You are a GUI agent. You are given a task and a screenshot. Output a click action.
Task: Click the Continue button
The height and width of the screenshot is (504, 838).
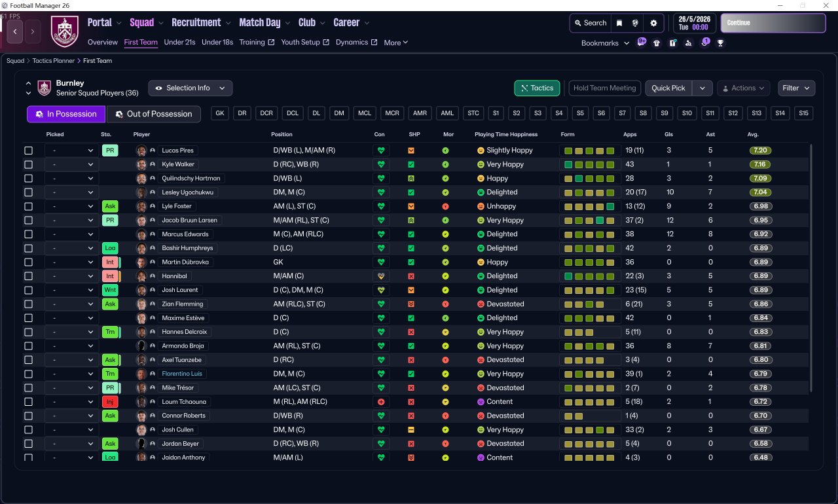(x=773, y=23)
